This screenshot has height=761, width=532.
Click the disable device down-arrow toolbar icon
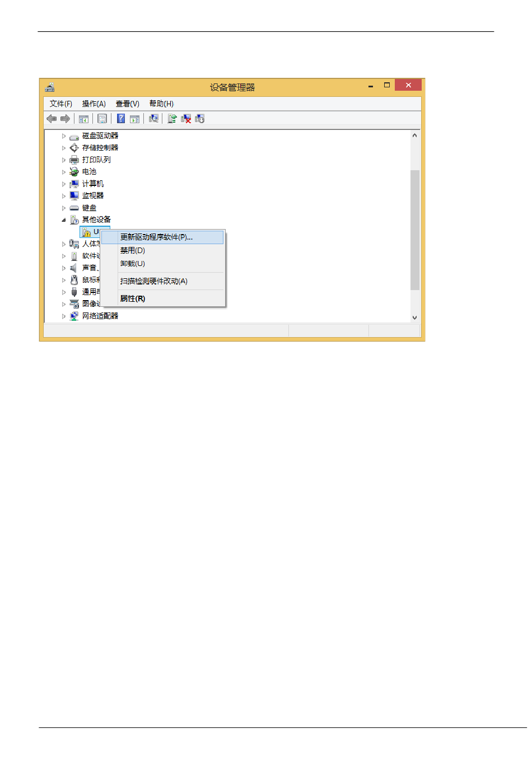pyautogui.click(x=200, y=119)
